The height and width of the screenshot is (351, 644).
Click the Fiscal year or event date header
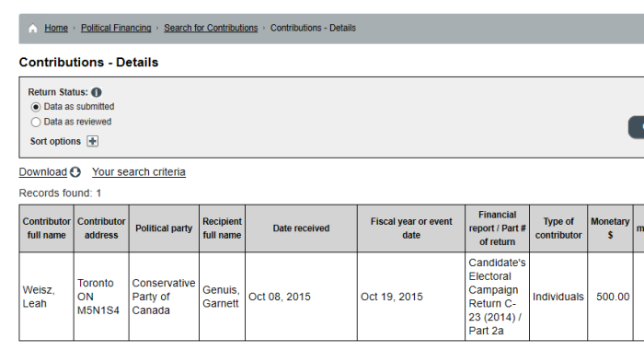point(411,228)
